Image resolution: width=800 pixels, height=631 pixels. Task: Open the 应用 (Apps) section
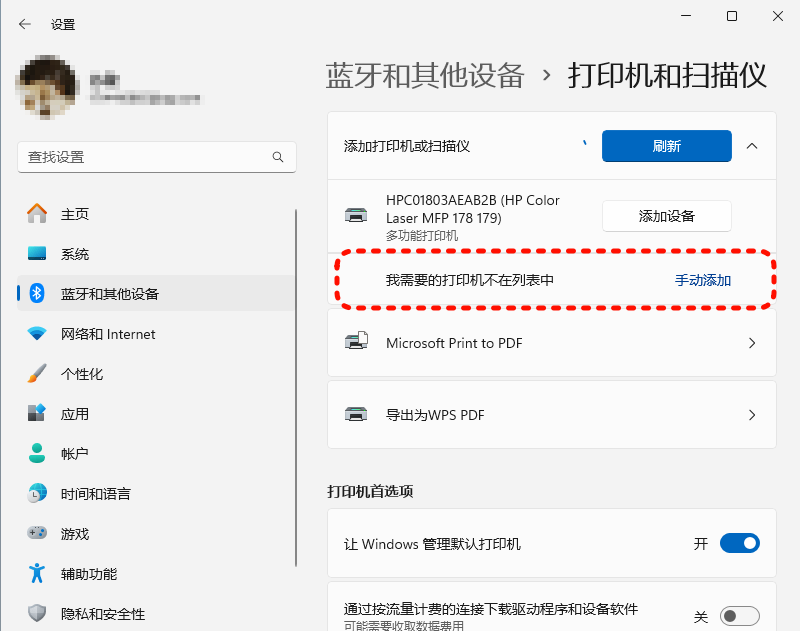(34, 413)
